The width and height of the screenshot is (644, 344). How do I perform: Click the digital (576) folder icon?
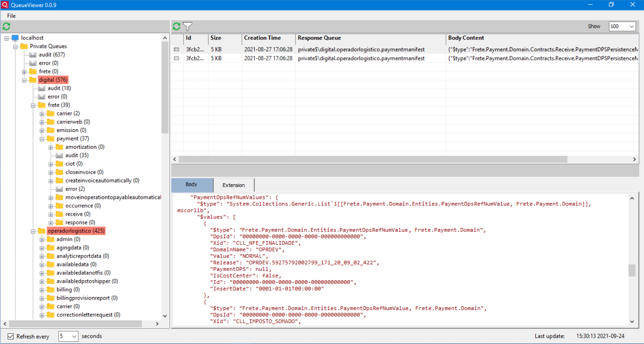point(33,80)
